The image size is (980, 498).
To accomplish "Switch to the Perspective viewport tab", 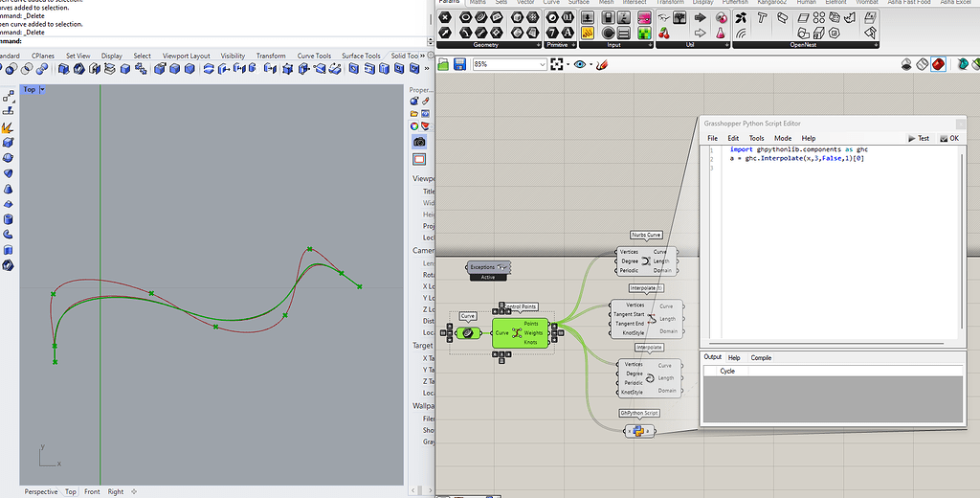I will 40,491.
